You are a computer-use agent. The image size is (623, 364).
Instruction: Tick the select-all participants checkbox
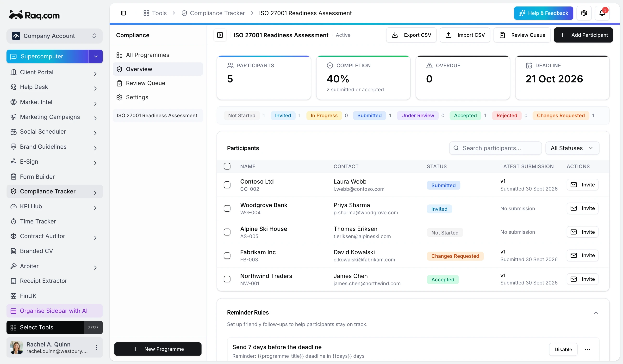227,166
